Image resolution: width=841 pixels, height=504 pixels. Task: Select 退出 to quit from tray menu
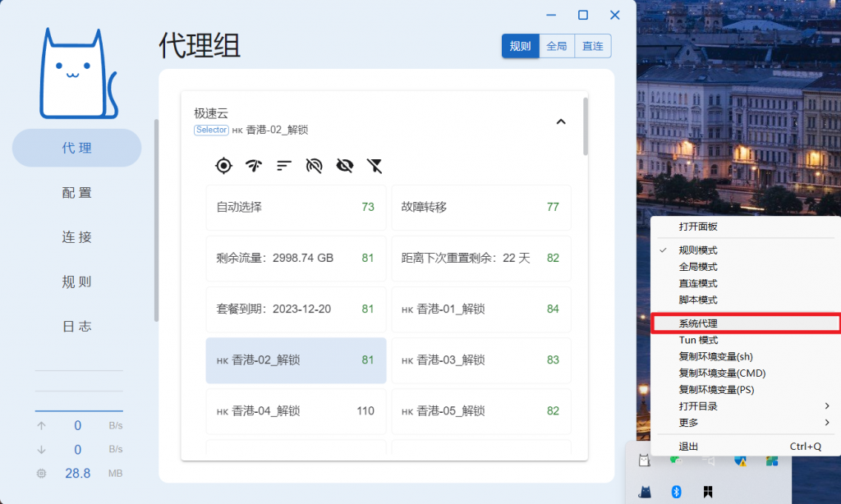click(746, 447)
